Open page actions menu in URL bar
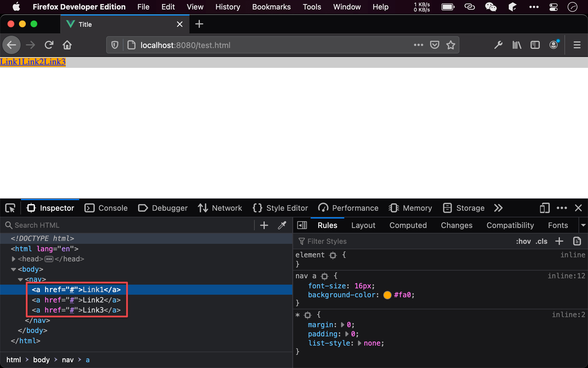The width and height of the screenshot is (588, 368). (x=418, y=45)
